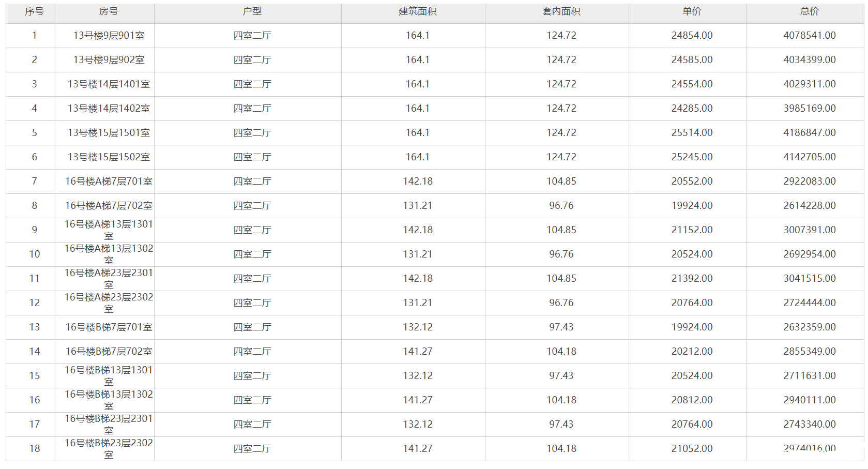The image size is (868, 469).
Task: Click the 房号 column header
Action: point(109,11)
